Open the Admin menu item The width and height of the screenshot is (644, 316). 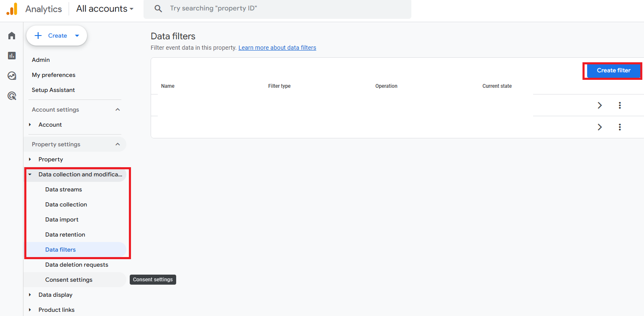pos(41,60)
